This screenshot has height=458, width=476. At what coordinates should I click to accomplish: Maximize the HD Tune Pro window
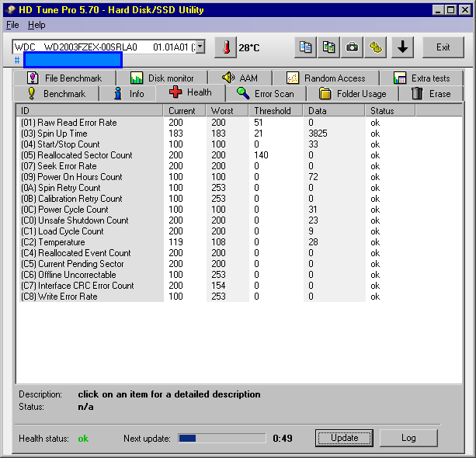click(451, 10)
